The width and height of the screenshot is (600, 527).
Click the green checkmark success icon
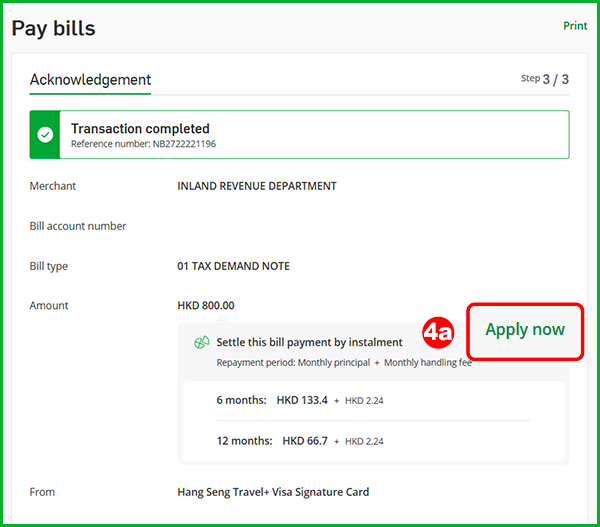pyautogui.click(x=45, y=135)
